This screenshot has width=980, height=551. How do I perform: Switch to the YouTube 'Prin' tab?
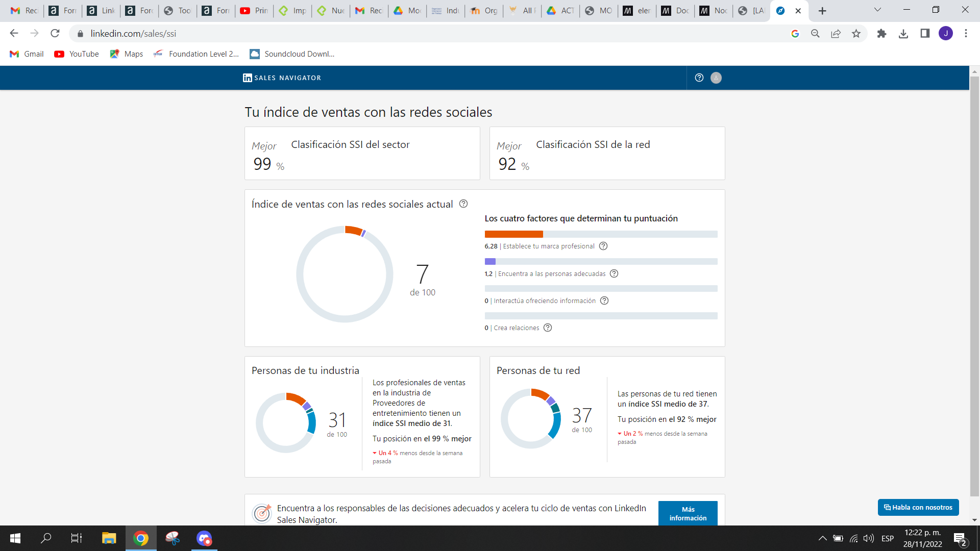254,11
